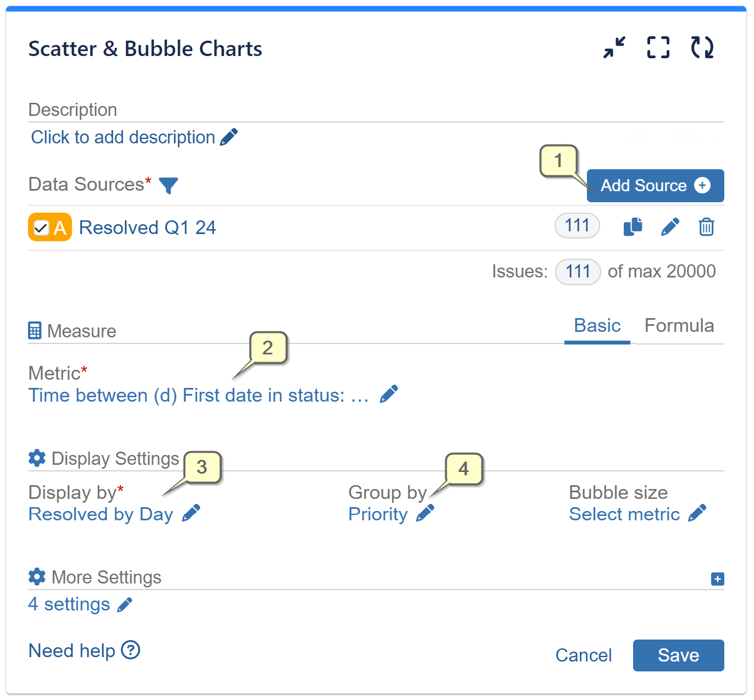Open the filter for Data Sources
This screenshot has width=754, height=700.
pyautogui.click(x=169, y=186)
